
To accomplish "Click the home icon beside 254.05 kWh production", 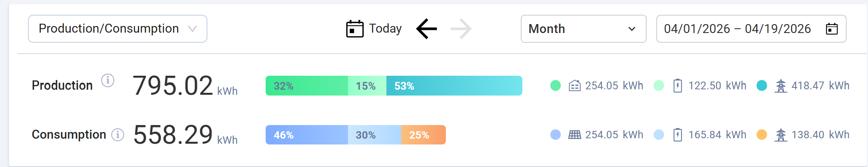I will pyautogui.click(x=574, y=85).
